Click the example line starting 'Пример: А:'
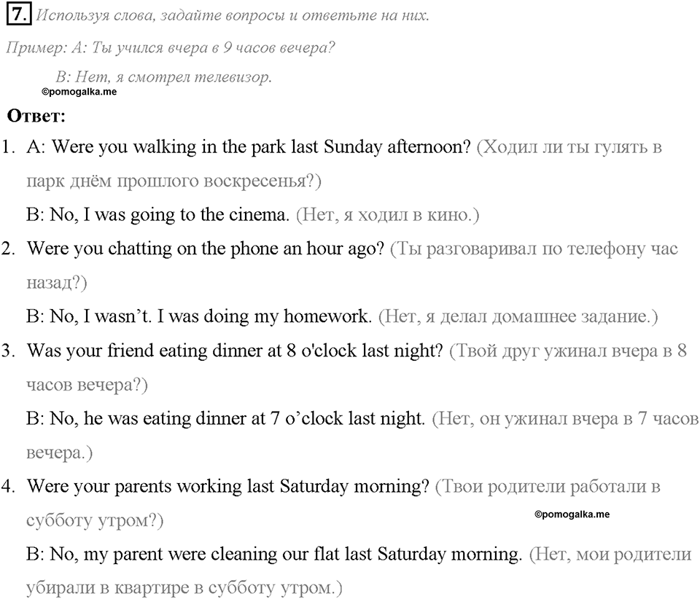The height and width of the screenshot is (599, 700). pos(171,47)
